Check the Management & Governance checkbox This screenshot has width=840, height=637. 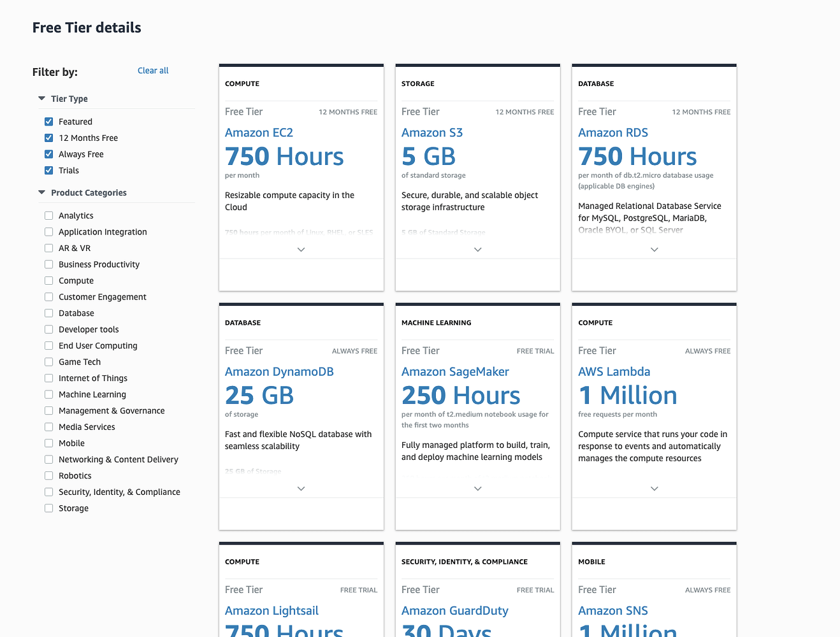(x=49, y=410)
